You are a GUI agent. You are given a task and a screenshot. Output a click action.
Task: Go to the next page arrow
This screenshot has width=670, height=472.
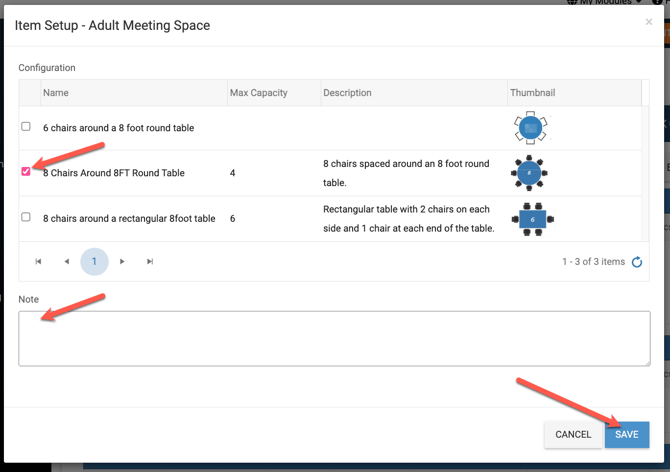(x=122, y=262)
